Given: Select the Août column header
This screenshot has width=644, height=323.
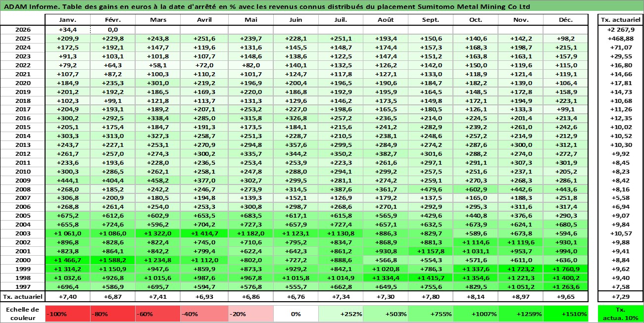Looking at the screenshot, I should 385,20.
